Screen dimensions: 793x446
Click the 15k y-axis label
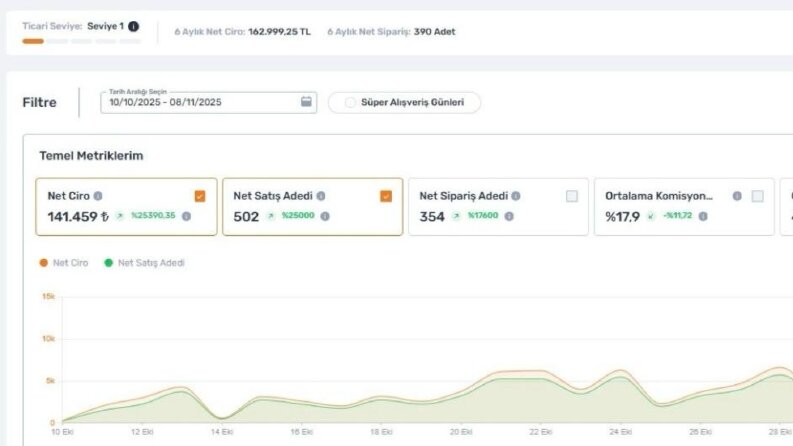49,296
